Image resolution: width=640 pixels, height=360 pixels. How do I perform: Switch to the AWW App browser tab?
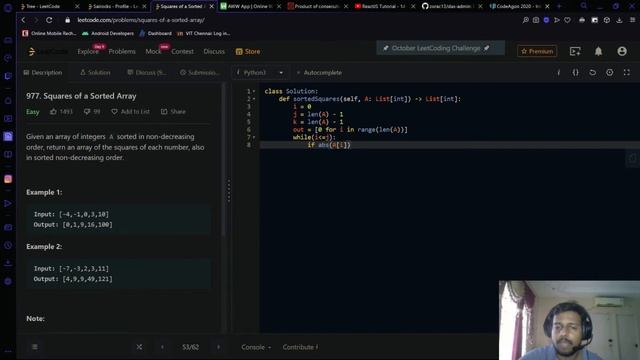point(250,6)
